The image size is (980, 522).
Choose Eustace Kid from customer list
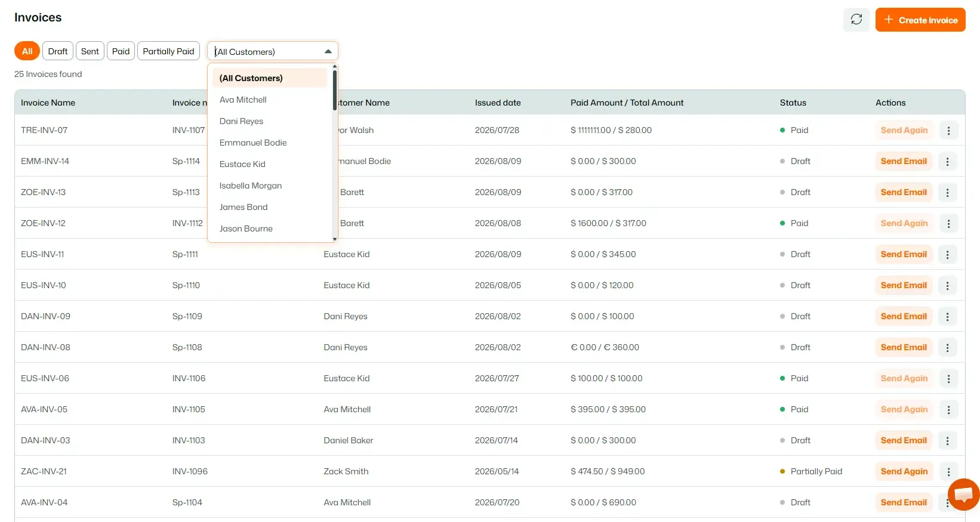coord(270,164)
